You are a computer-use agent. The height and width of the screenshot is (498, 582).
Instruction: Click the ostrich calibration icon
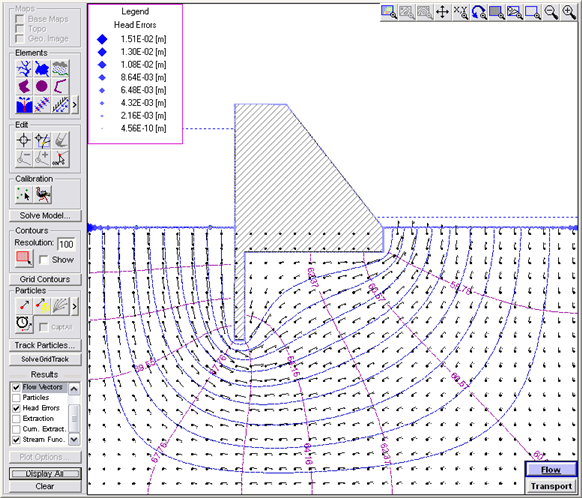(43, 194)
